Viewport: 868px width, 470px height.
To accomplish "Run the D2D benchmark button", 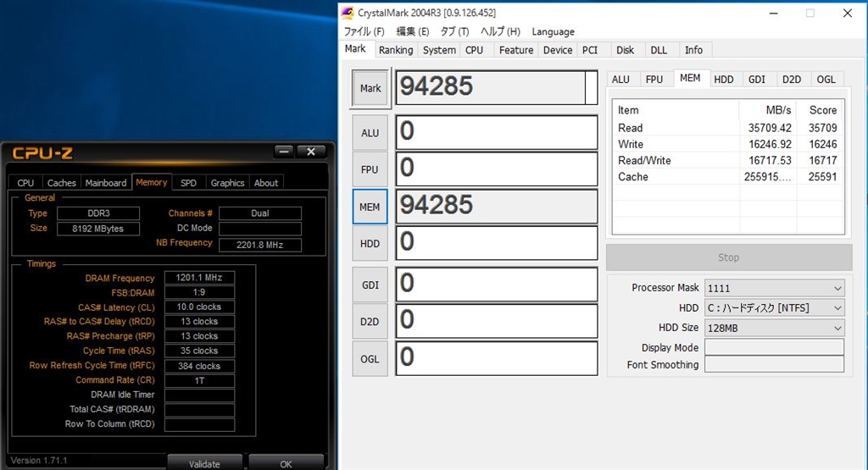I will coord(370,321).
